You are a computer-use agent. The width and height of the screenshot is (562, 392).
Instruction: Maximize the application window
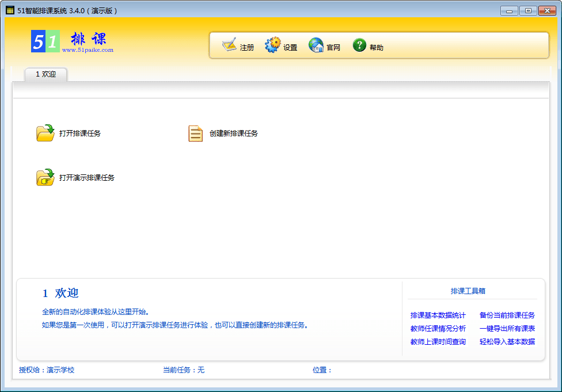click(527, 10)
